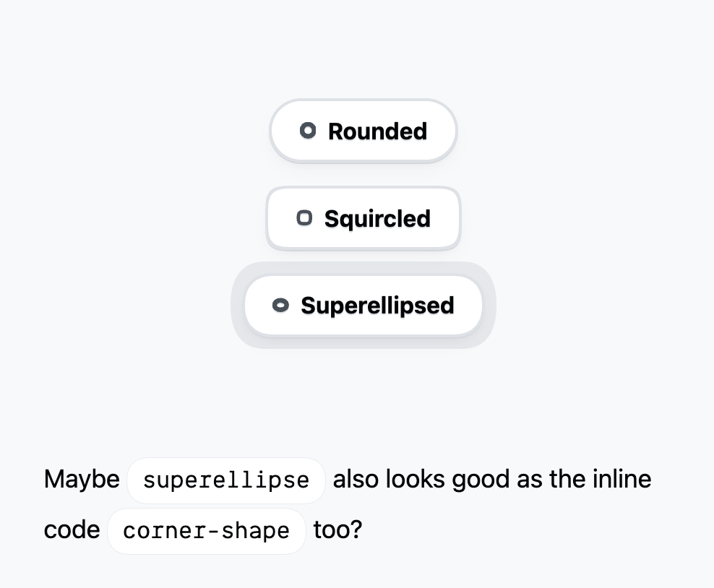
Task: Click the Superellipsed text label
Action: 377,306
